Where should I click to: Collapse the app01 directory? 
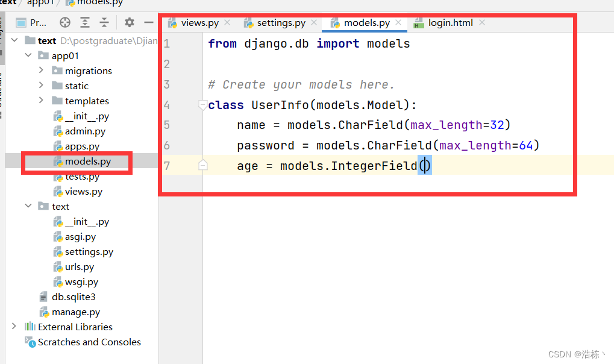27,55
